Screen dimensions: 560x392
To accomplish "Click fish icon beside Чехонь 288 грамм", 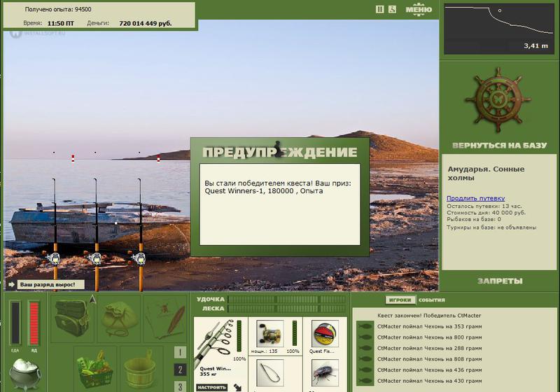I will click(365, 348).
